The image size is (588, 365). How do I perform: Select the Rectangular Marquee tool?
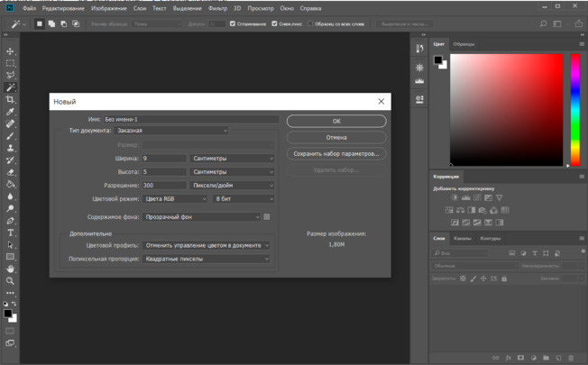[x=11, y=63]
